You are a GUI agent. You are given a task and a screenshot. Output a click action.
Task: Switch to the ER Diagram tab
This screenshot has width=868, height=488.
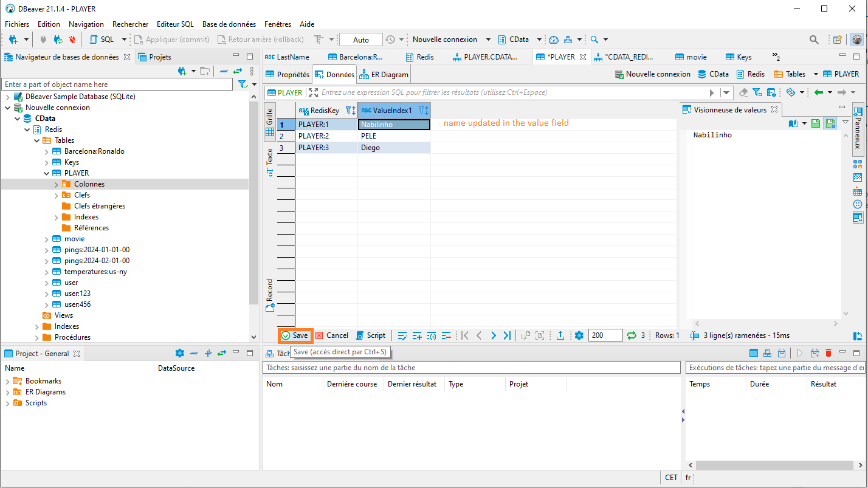coord(384,75)
